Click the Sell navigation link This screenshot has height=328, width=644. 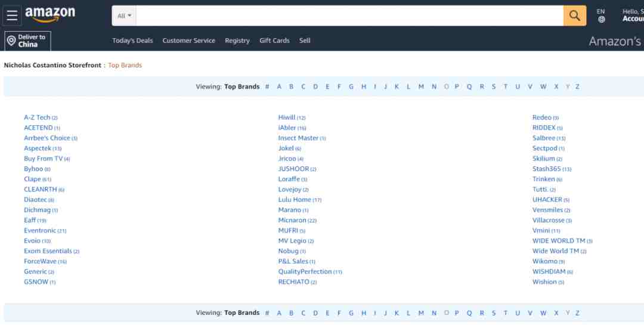tap(305, 41)
